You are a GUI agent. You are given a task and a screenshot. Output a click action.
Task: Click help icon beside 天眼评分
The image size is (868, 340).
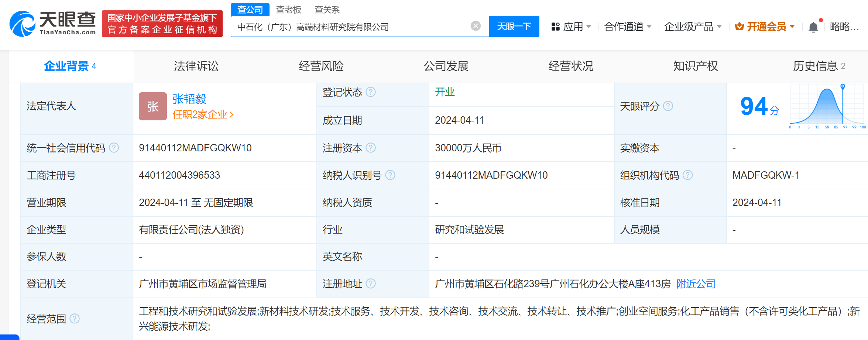click(x=668, y=106)
